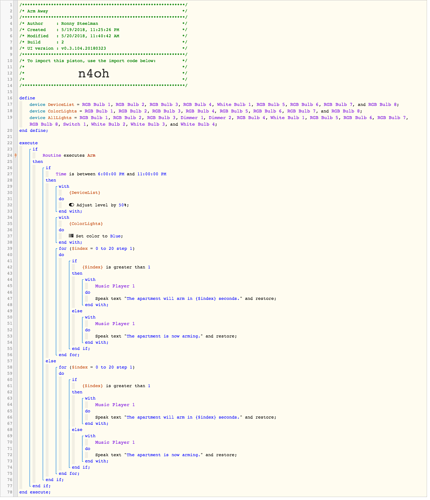Click 'end define;' on line 20
Viewport: 430px width, 500px height.
tap(34, 130)
